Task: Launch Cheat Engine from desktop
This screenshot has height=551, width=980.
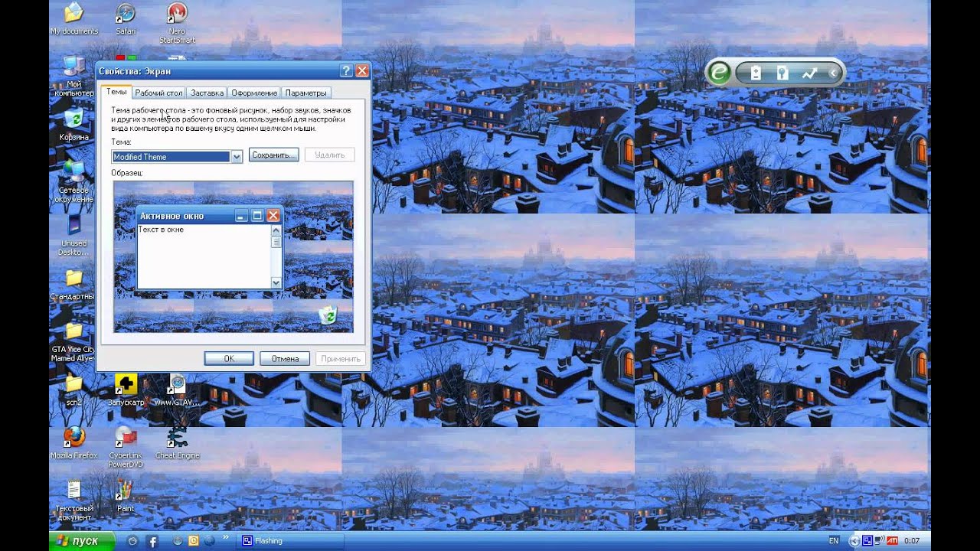Action: (177, 443)
